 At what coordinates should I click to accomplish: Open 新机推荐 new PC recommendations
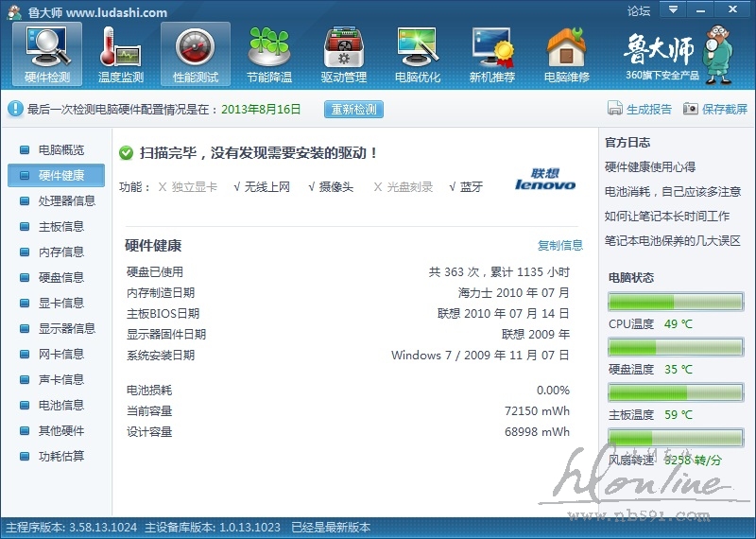tap(492, 54)
